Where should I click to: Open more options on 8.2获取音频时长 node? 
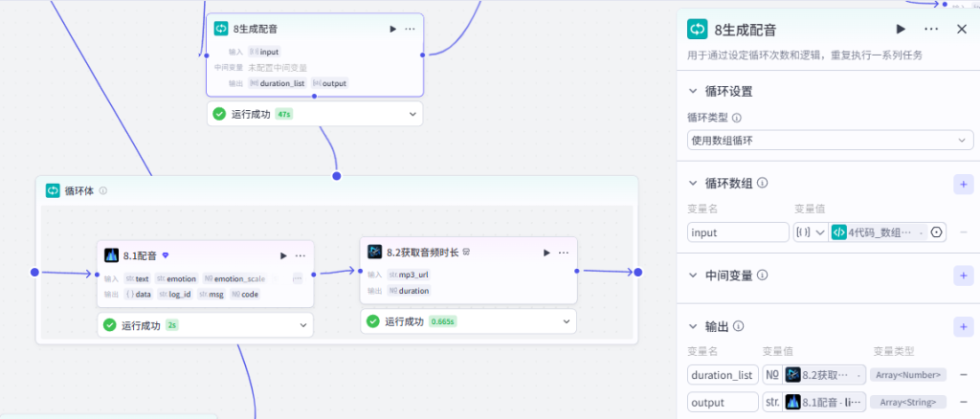pos(563,253)
